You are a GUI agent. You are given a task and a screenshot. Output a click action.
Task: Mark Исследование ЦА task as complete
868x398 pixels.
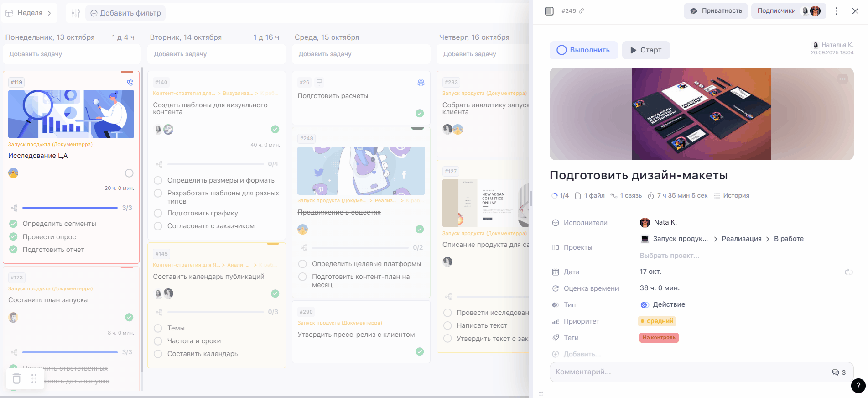coord(129,173)
